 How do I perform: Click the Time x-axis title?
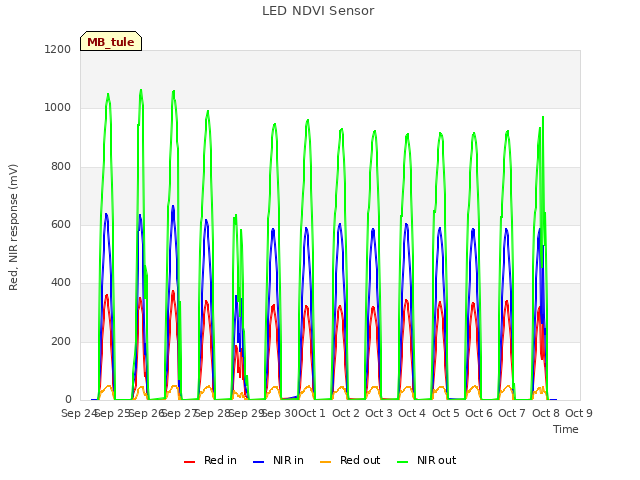[566, 429]
